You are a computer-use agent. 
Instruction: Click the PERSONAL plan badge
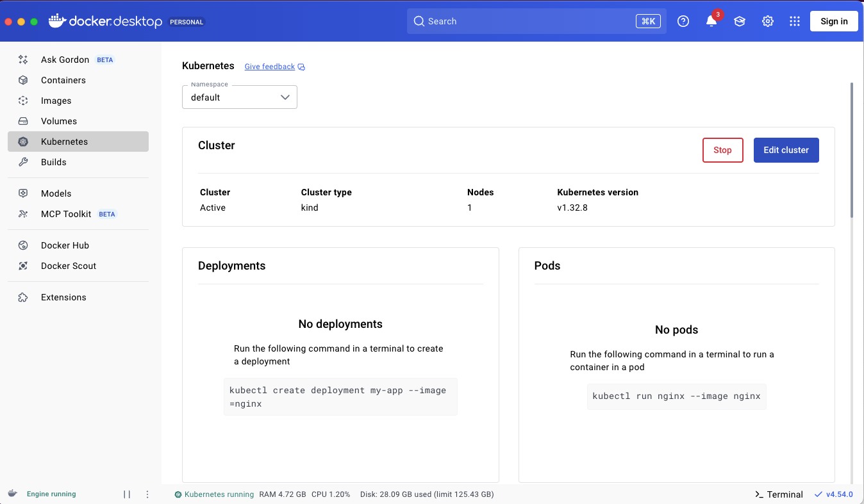pyautogui.click(x=187, y=22)
